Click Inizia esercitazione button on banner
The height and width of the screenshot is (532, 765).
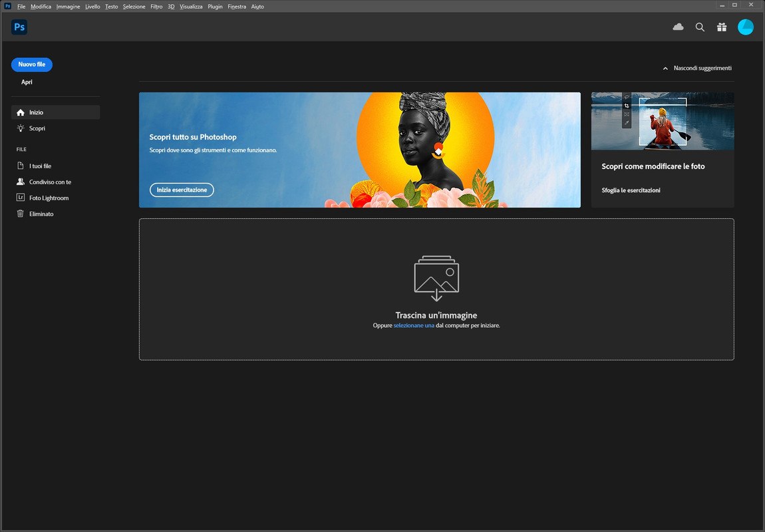point(182,190)
